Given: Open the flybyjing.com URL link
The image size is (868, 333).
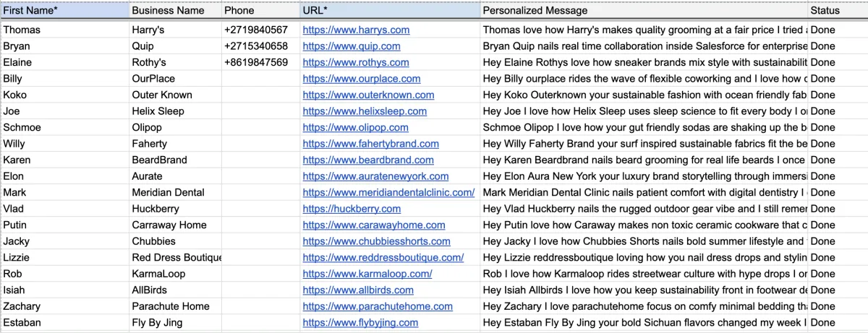Looking at the screenshot, I should [360, 322].
